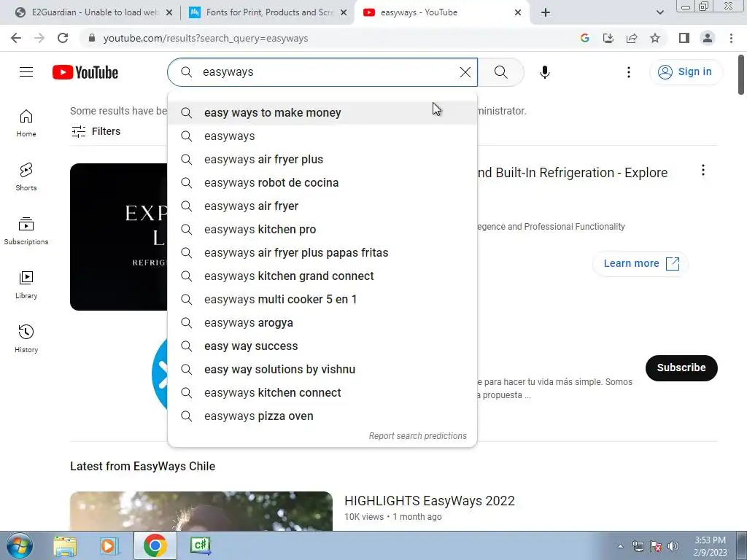
Task: Select suggestion easy way success
Action: click(x=322, y=346)
